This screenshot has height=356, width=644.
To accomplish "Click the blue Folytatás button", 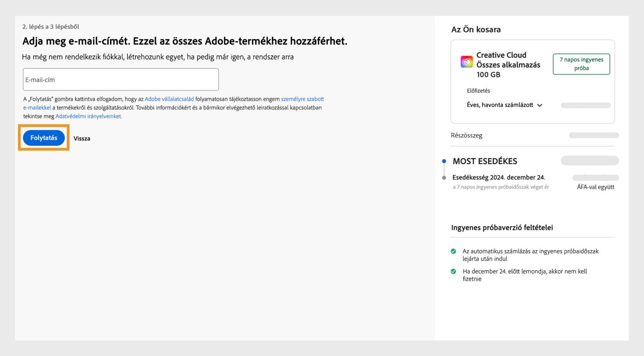I will (44, 138).
